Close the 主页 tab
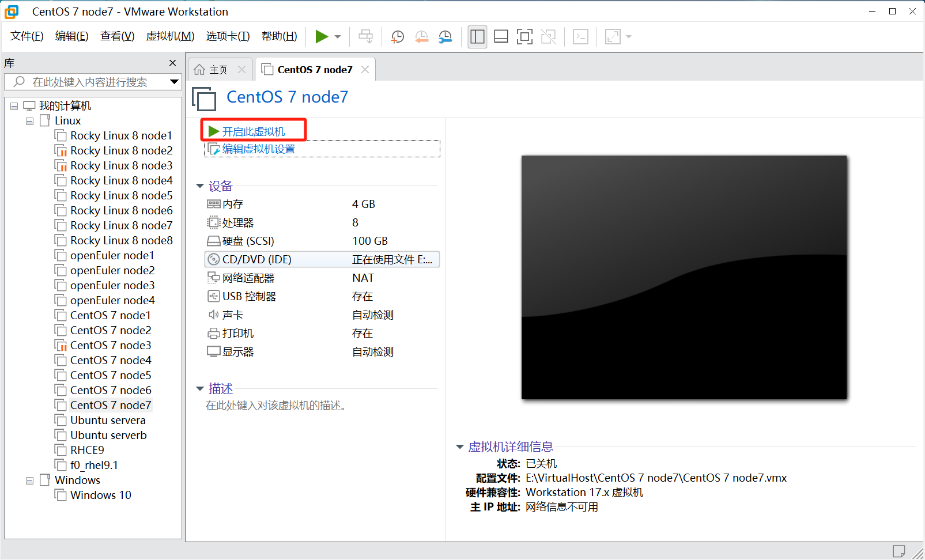Screen dimensions: 925x560 point(242,70)
